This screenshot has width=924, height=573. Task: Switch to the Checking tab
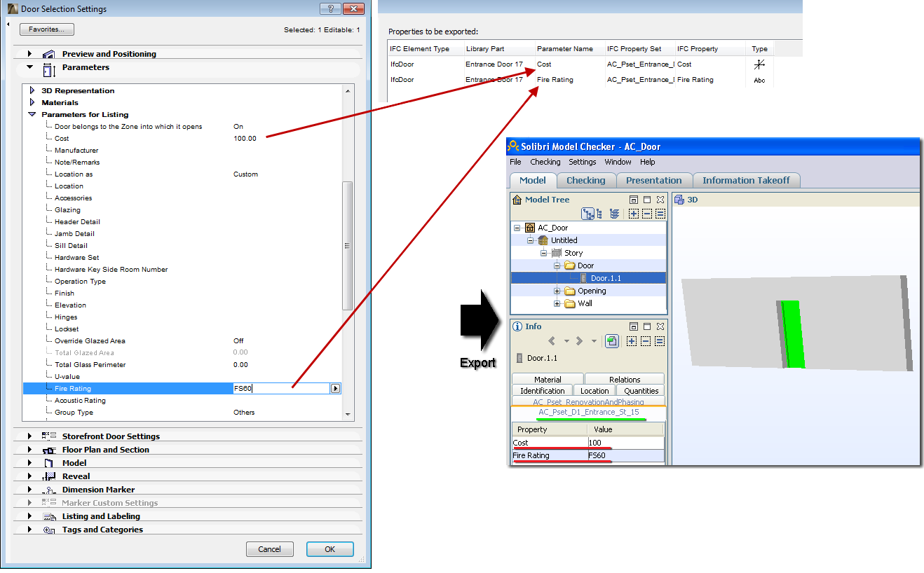(585, 180)
